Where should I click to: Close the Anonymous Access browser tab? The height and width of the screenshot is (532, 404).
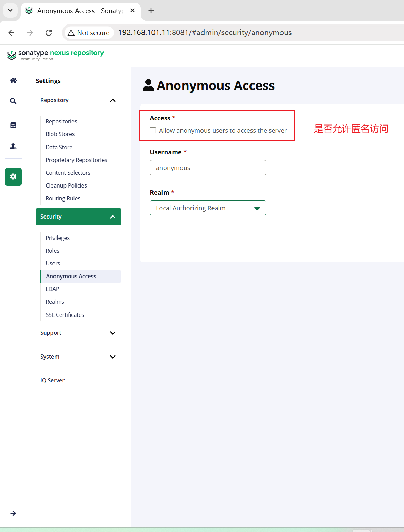(132, 11)
